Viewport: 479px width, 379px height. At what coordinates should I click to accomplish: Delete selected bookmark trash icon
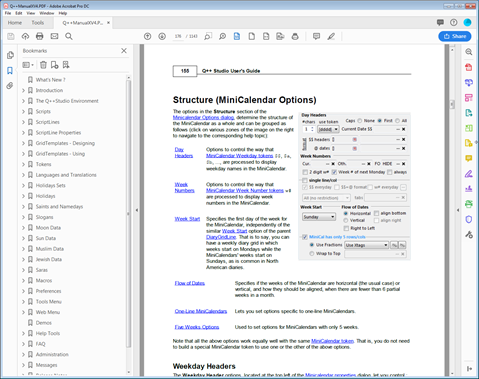(43, 65)
